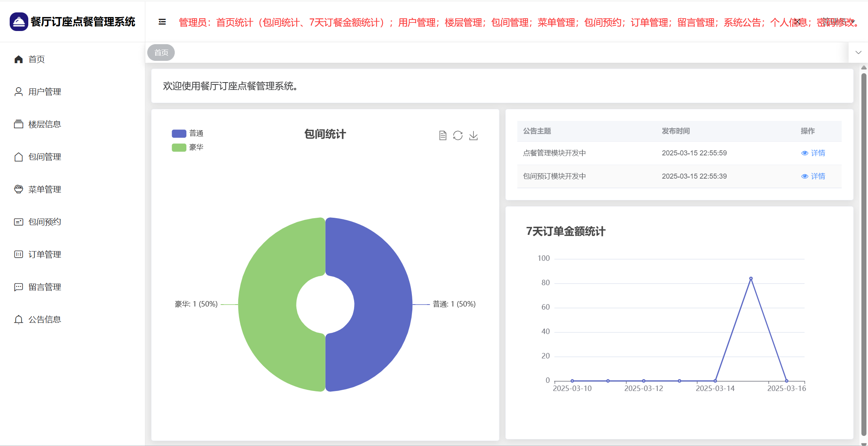The width and height of the screenshot is (868, 446).
Task: Click the green 豪华 pie slice
Action: tap(267, 304)
